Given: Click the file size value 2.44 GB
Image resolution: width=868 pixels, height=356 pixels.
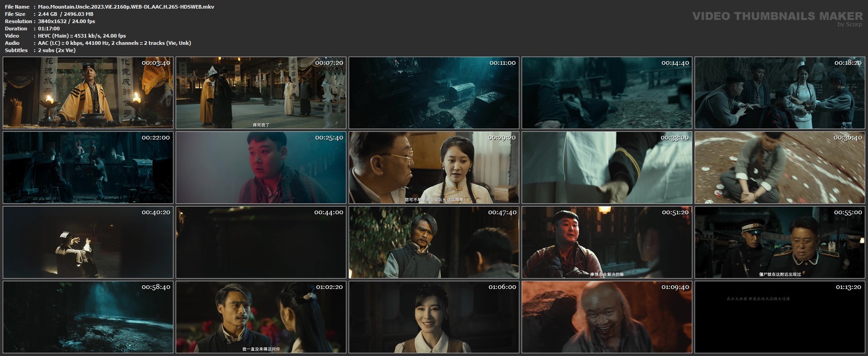Looking at the screenshot, I should point(48,14).
